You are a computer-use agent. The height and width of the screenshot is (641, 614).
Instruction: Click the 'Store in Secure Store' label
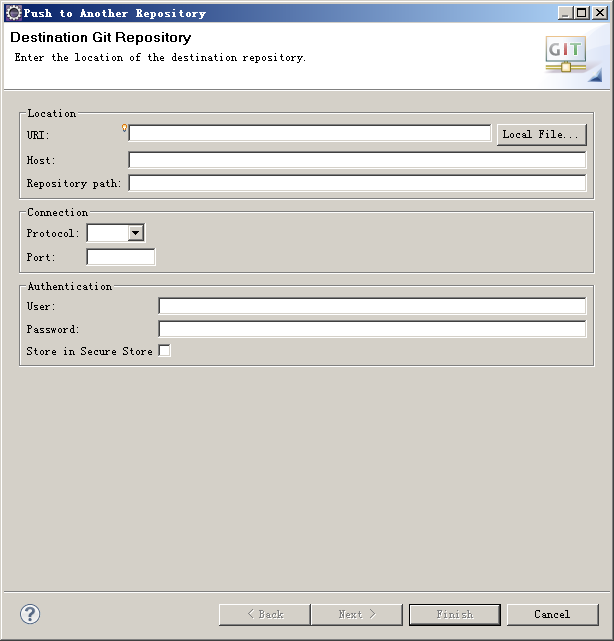[x=90, y=351]
